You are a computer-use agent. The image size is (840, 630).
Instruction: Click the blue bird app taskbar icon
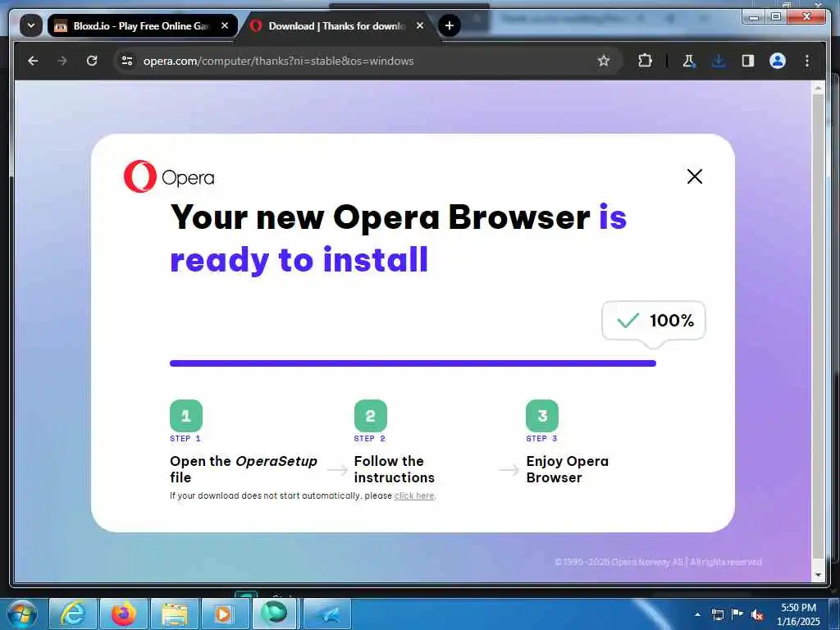327,614
